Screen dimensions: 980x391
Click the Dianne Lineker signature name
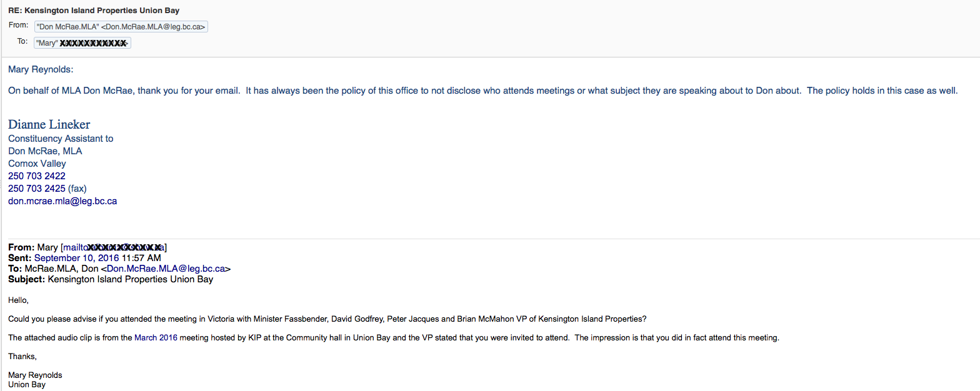tap(49, 124)
